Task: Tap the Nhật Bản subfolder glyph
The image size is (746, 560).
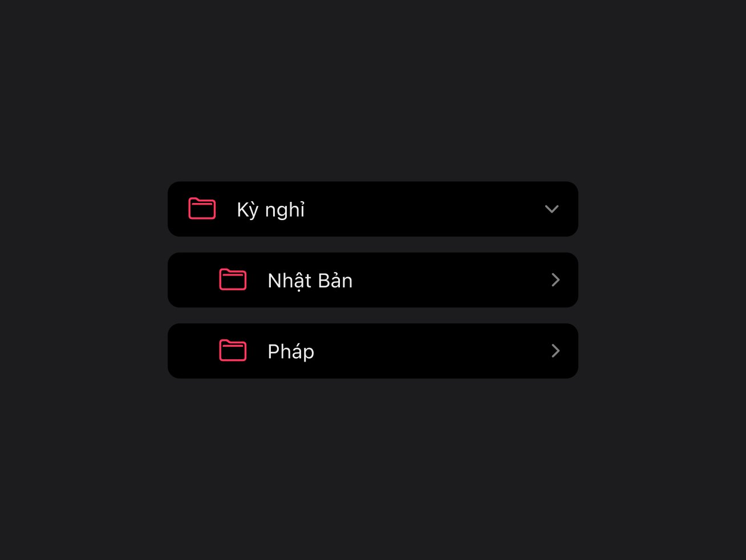Action: pos(233,279)
